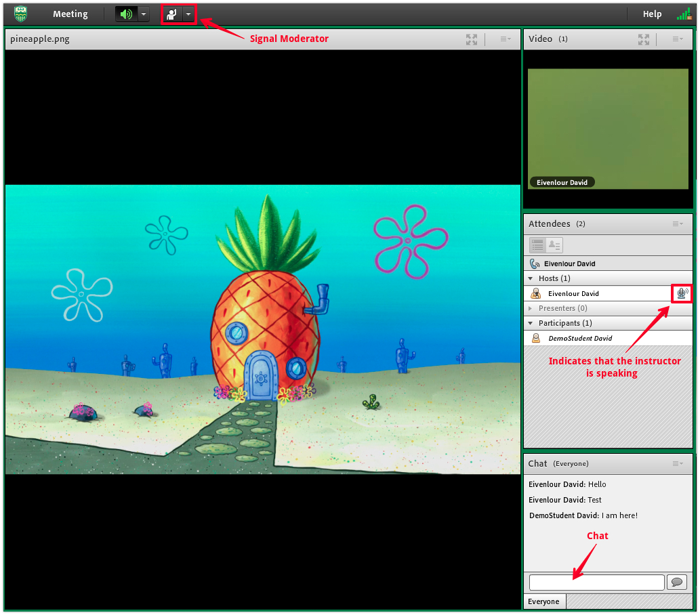This screenshot has width=700, height=615.
Task: Open the Help menu
Action: [x=652, y=14]
